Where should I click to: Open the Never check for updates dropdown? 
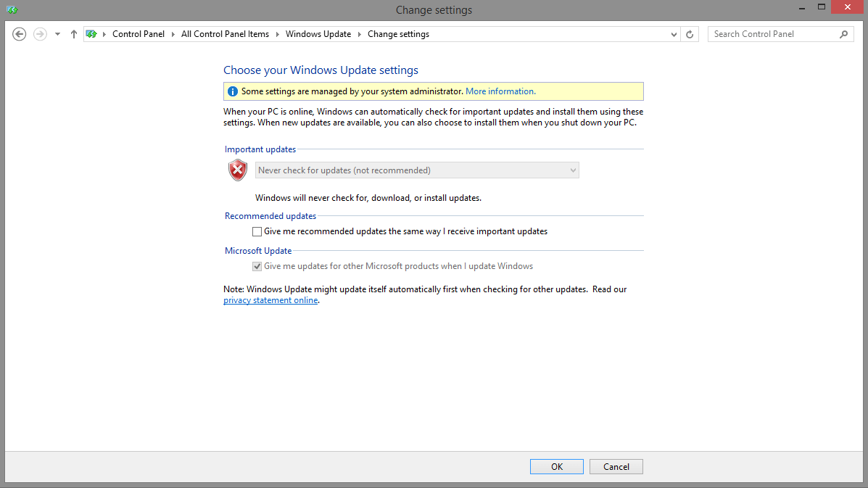417,170
